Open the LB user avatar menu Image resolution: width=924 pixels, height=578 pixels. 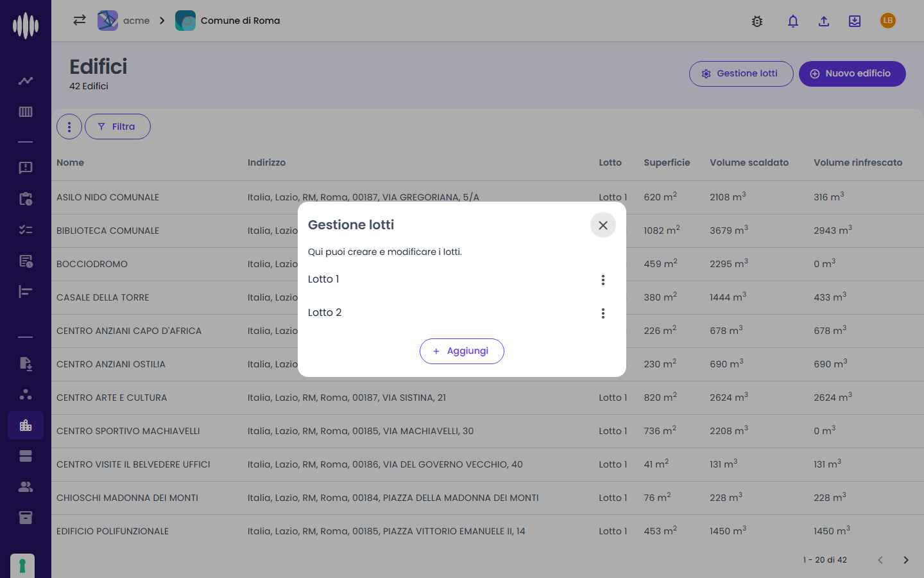(x=888, y=21)
